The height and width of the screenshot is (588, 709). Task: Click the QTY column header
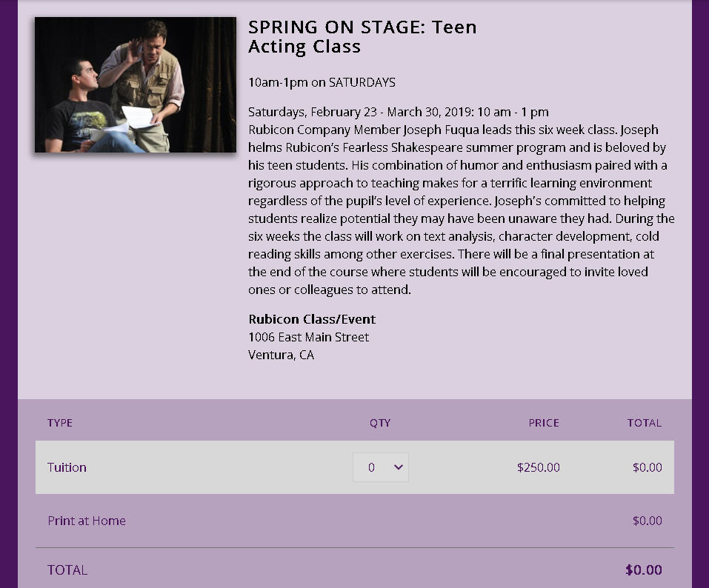[x=380, y=423]
